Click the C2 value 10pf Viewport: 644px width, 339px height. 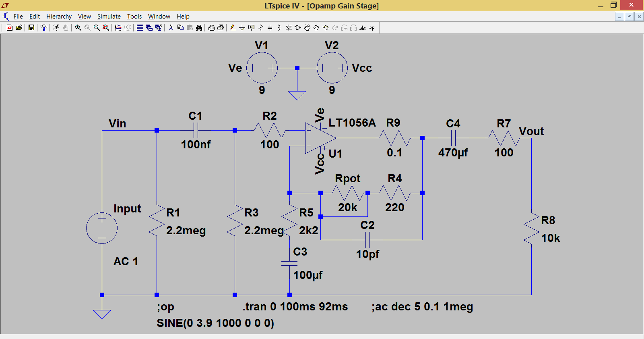(367, 254)
